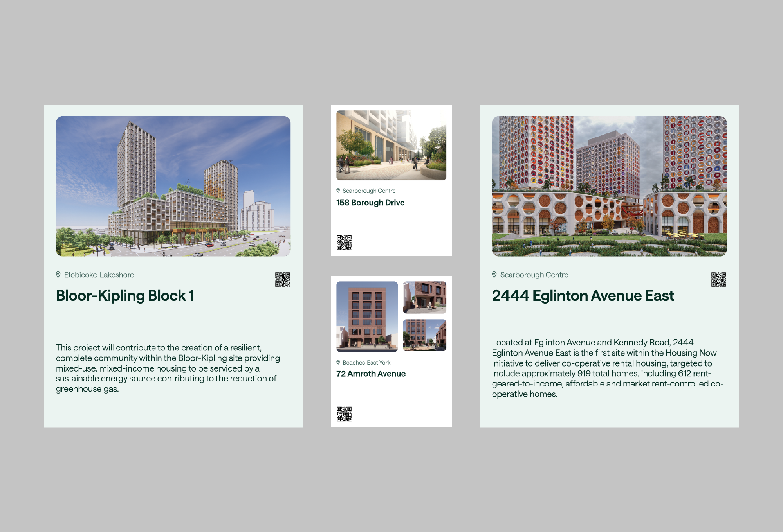Click the Etobicoke-Lakeshore location label
This screenshot has height=532, width=783.
[99, 275]
